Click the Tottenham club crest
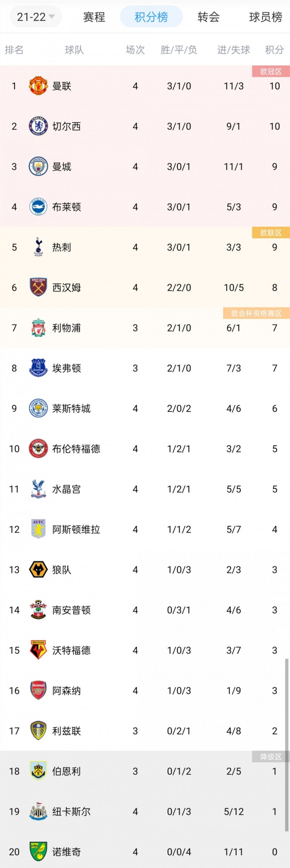 coord(38,247)
